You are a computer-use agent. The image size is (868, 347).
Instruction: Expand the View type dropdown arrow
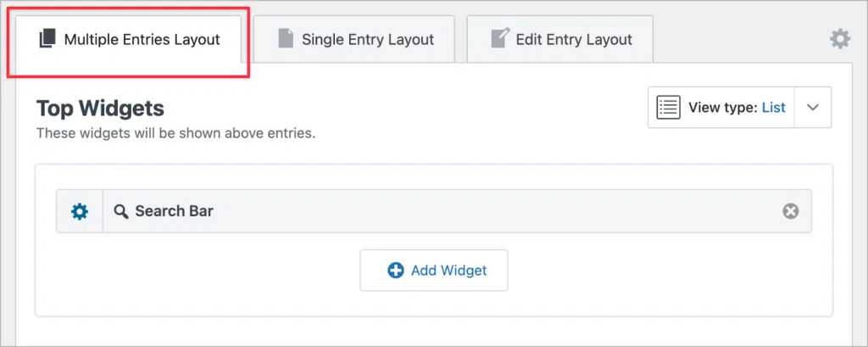point(812,108)
